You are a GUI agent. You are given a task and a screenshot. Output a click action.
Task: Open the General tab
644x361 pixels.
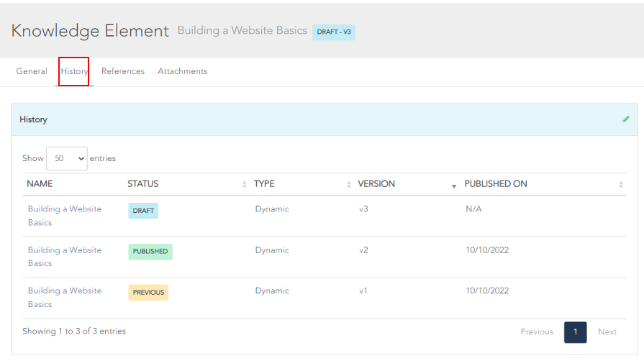32,71
